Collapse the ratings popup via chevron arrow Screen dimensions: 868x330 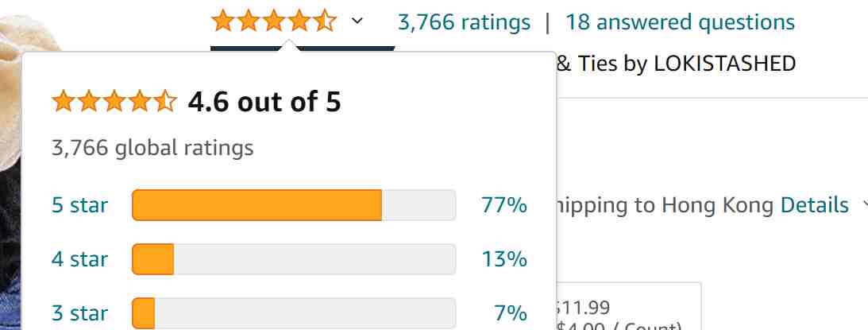(357, 21)
